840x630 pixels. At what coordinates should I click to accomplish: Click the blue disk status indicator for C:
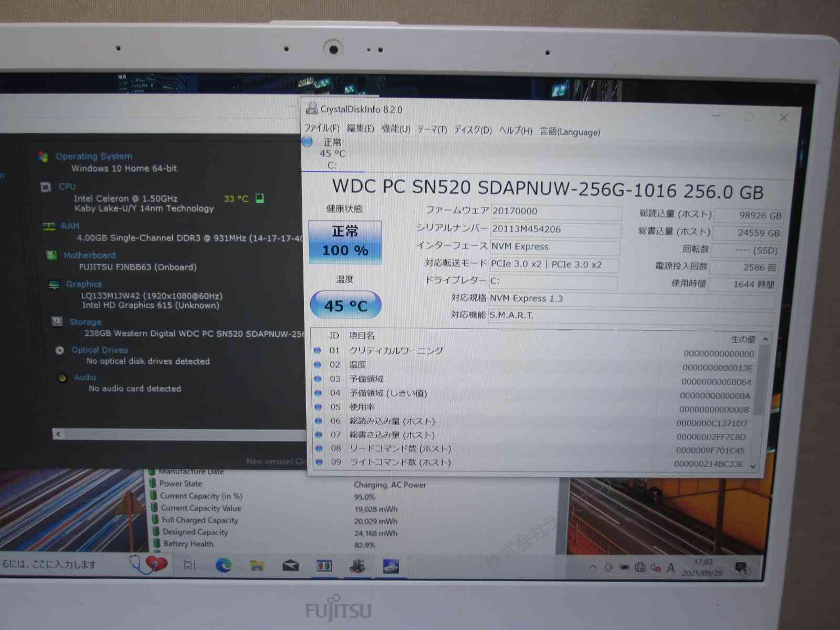[x=308, y=142]
